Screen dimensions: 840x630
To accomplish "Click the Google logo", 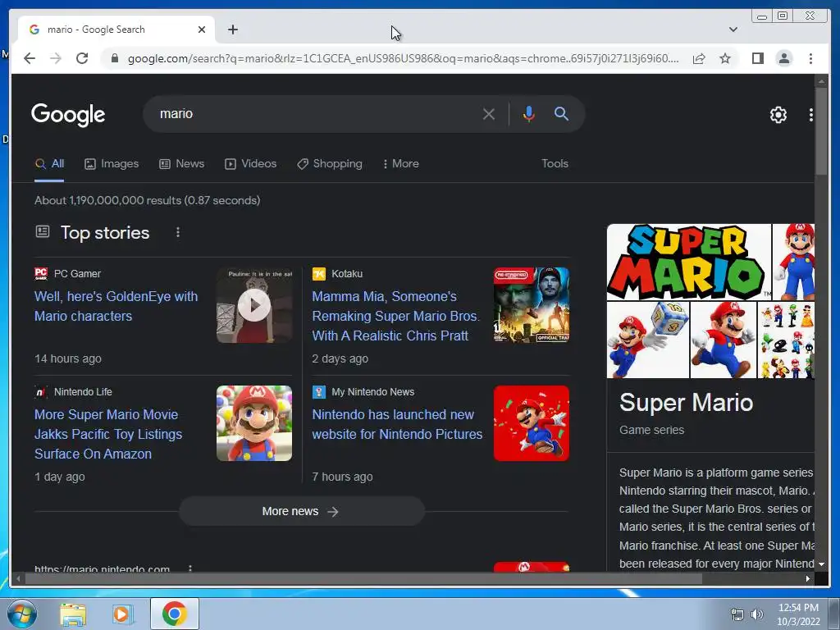I will (x=68, y=115).
